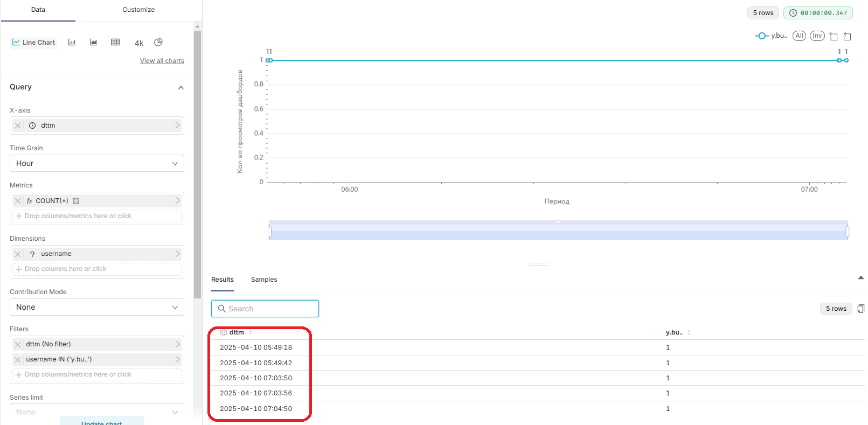Screen dimensions: 868x425
Task: Click the first data point on chart line
Action: pos(268,60)
